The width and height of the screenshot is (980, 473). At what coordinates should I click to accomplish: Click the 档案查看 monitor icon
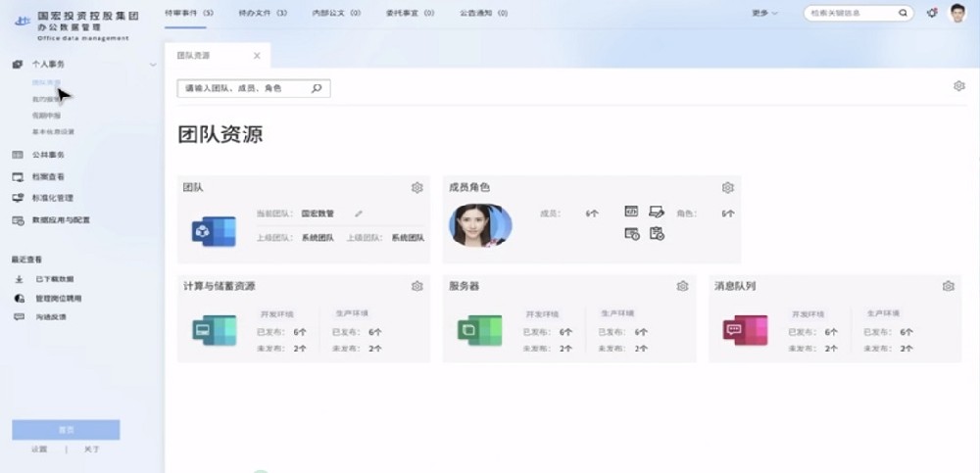coord(18,177)
